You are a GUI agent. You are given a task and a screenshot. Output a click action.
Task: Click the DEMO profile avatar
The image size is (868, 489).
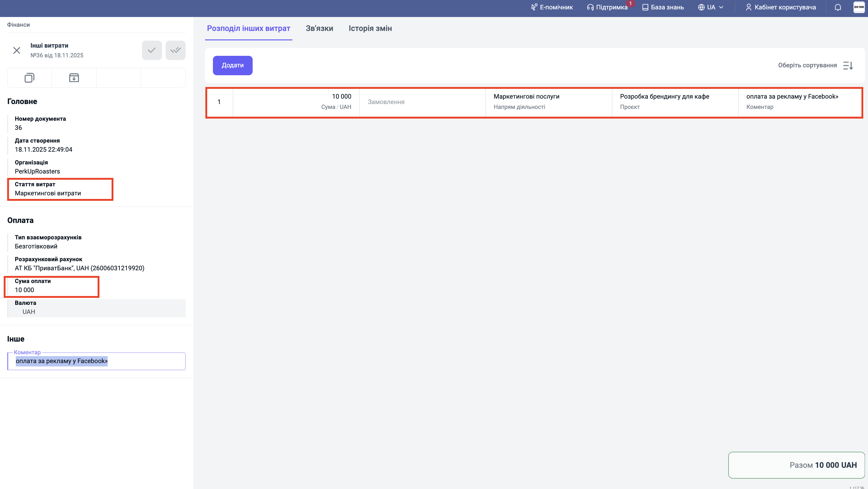pos(859,7)
